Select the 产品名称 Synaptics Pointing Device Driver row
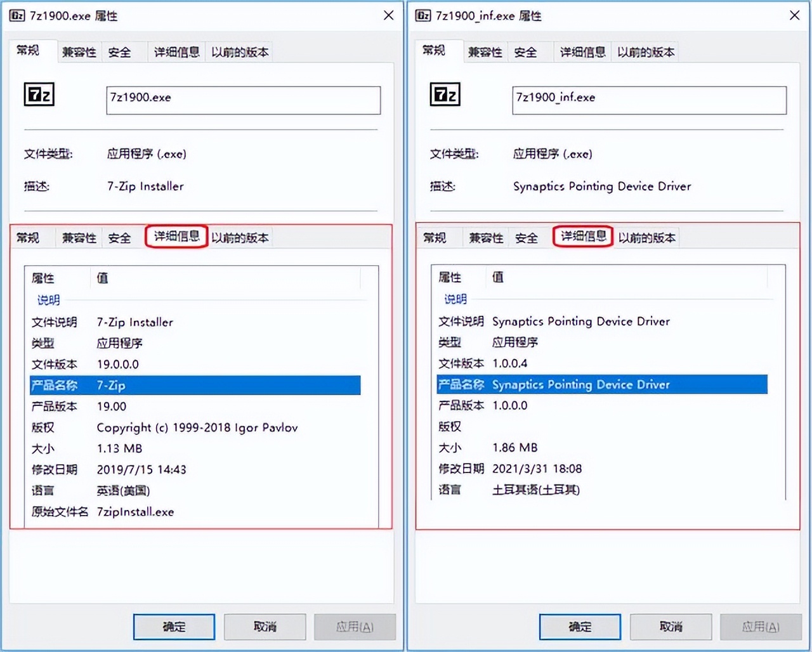 [602, 384]
